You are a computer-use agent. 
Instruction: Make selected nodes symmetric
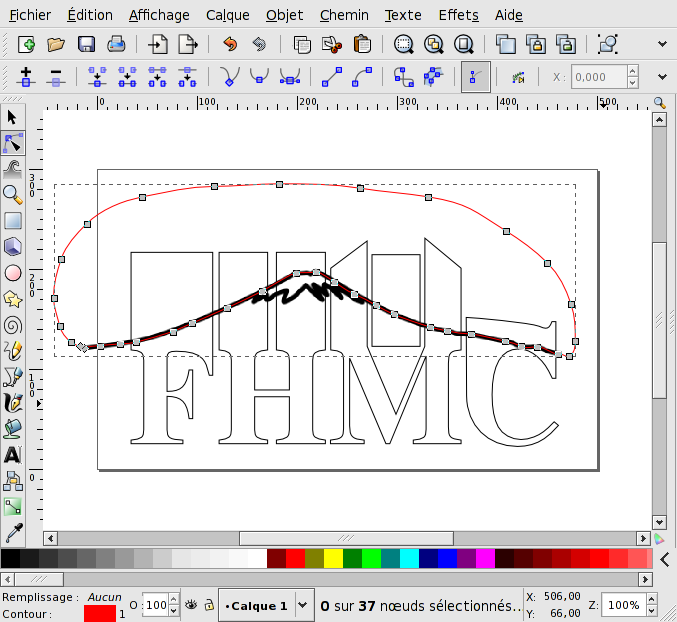[290, 77]
